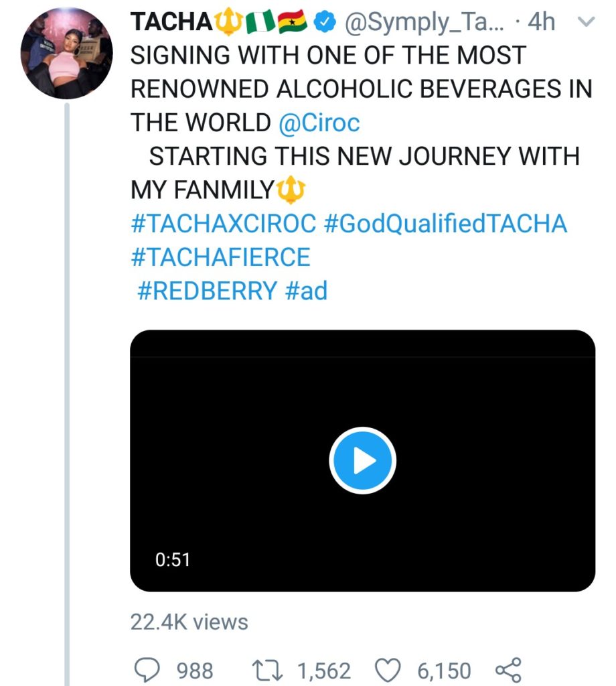Open the #TACHAXCIROC hashtag

point(223,224)
